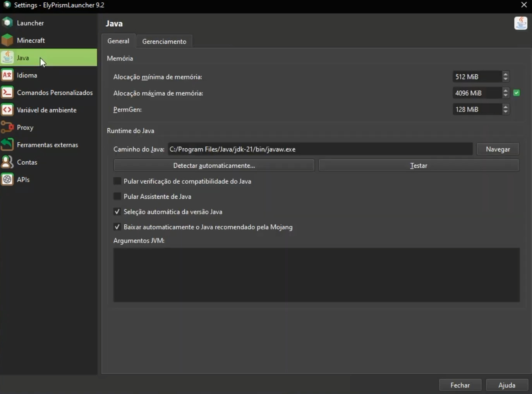Viewport: 532px width, 394px height.
Task: Select the Java coffee cup sidebar icon
Action: click(7, 57)
